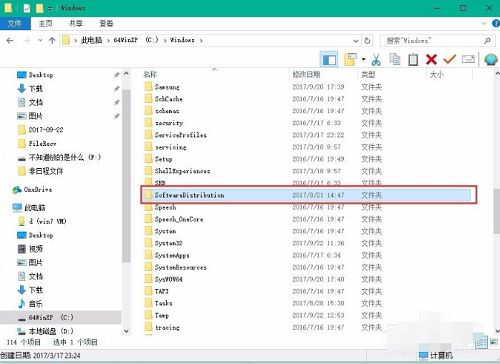Screen dimensions: 500x364
Task: Go back with the back arrow
Action: 10,41
